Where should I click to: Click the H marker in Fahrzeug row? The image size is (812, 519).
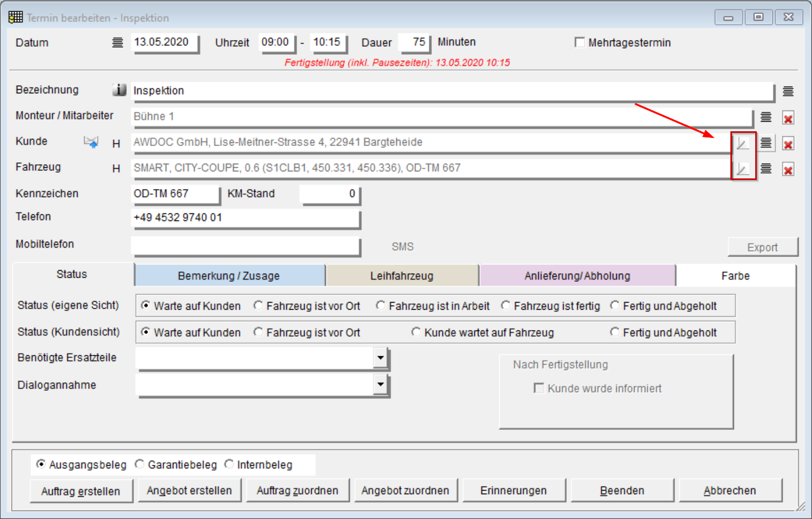(x=116, y=169)
